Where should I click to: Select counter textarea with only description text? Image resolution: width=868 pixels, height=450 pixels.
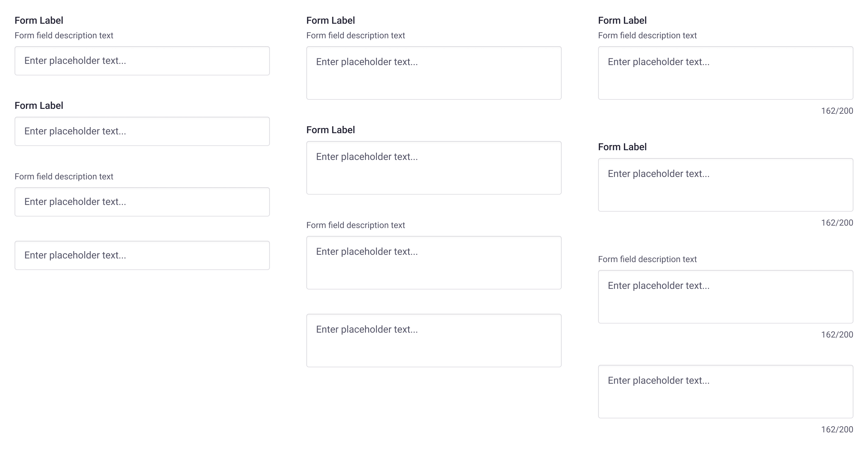[725, 297]
